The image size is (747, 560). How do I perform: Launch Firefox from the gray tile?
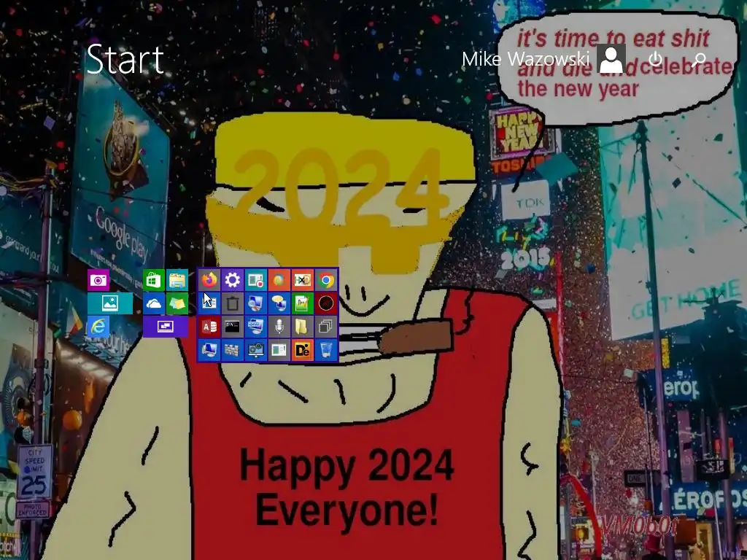click(209, 280)
